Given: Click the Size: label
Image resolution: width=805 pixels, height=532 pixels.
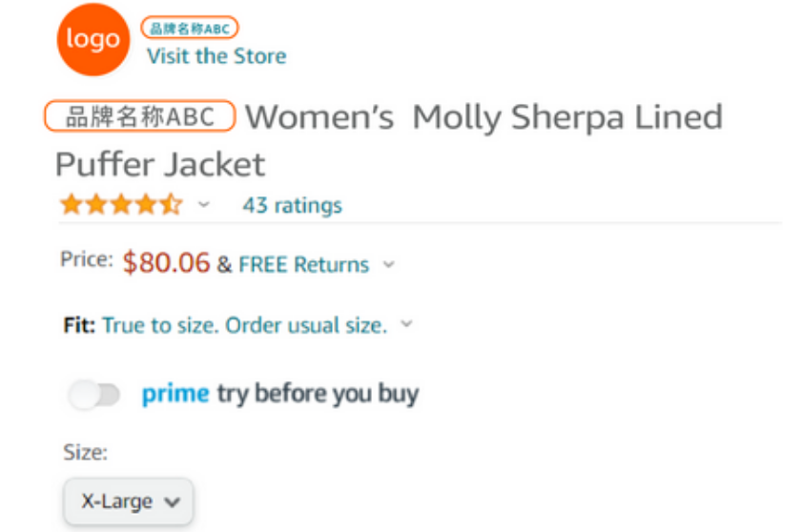Looking at the screenshot, I should point(86,452).
